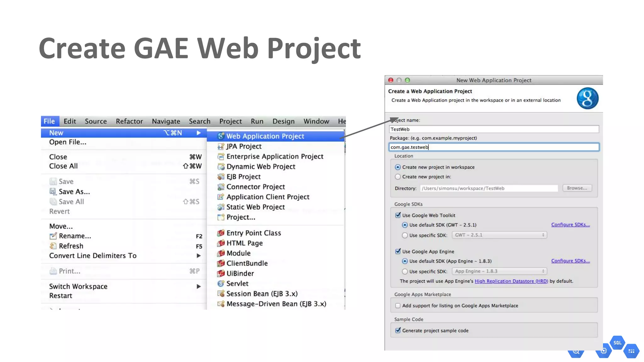Click the Refresh icon in File menu

coord(53,246)
